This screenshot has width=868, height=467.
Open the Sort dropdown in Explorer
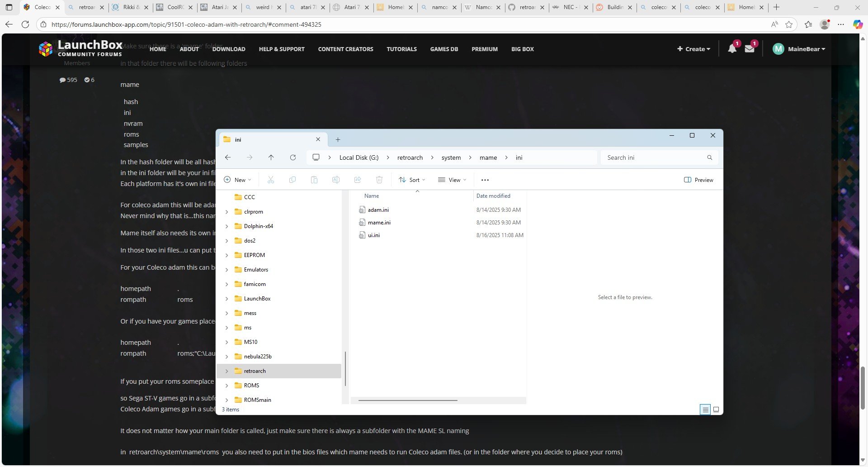(412, 180)
